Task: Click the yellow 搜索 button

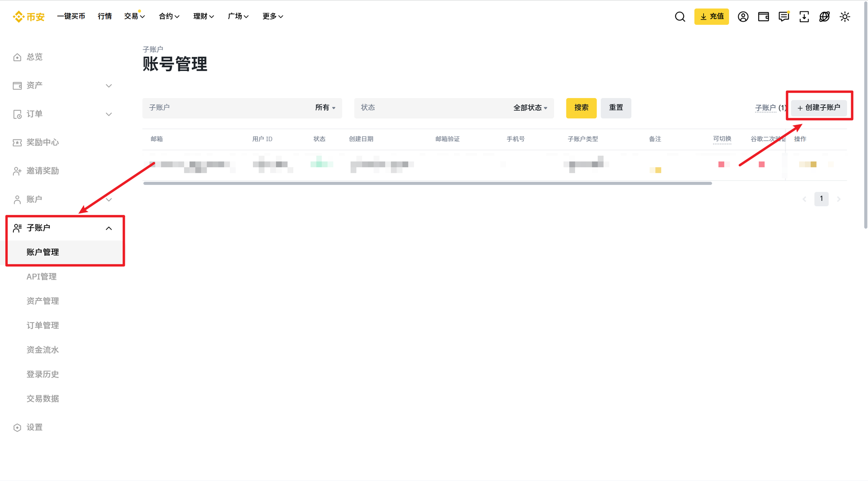Action: (581, 108)
